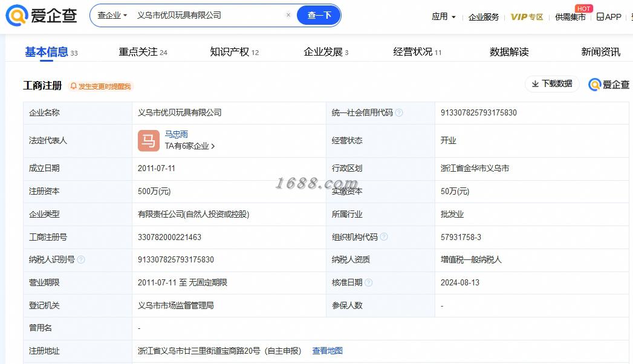Screen dimensions: 633x364
Task: Select credit code 913307825793175830 in 统一社会信用代码 row
Action: pyautogui.click(x=478, y=112)
